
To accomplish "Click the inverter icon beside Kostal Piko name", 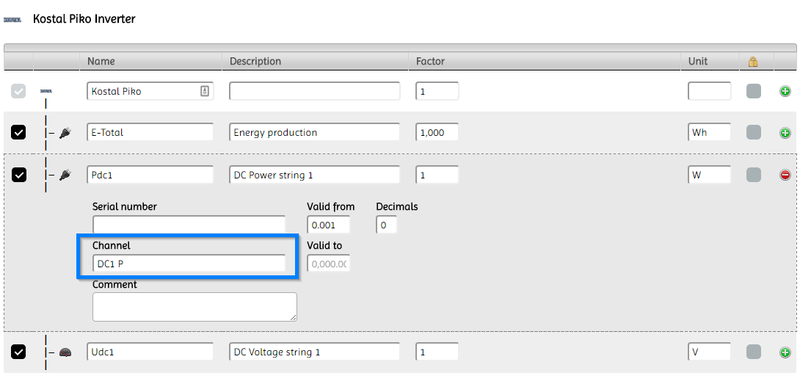I will click(x=46, y=91).
